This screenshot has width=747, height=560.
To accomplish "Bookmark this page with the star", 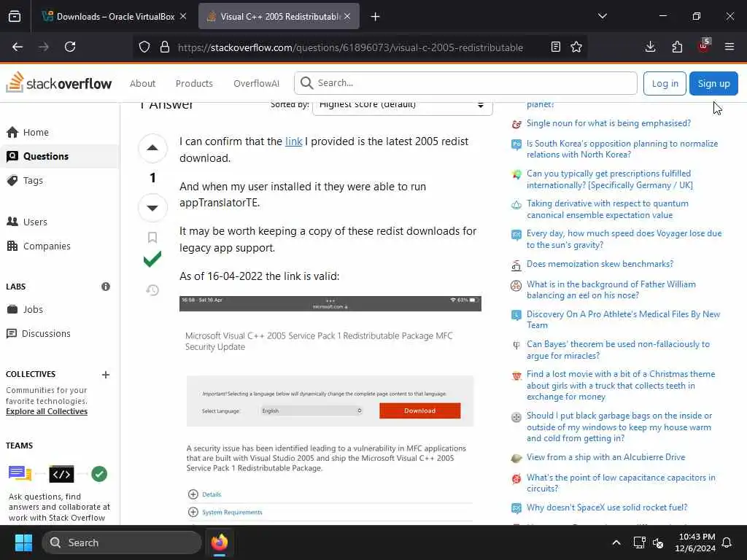I will [x=576, y=47].
